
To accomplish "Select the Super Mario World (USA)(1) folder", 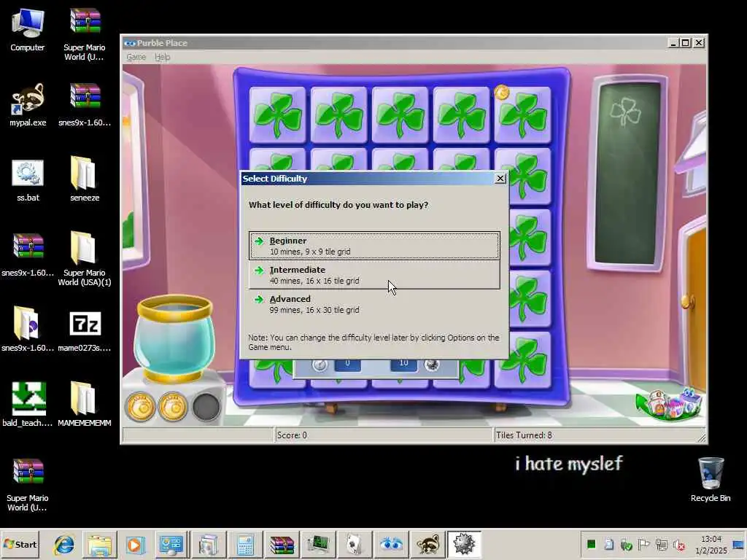I will (x=85, y=259).
